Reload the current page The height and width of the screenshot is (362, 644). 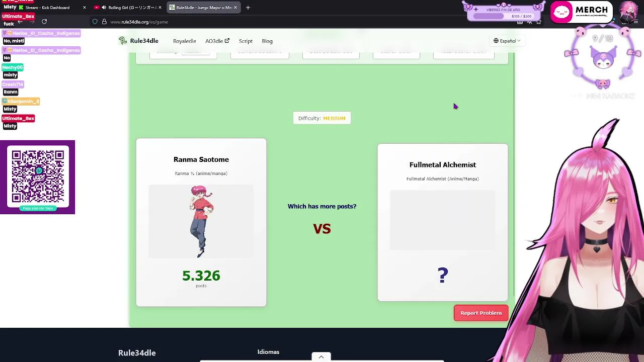[44, 22]
